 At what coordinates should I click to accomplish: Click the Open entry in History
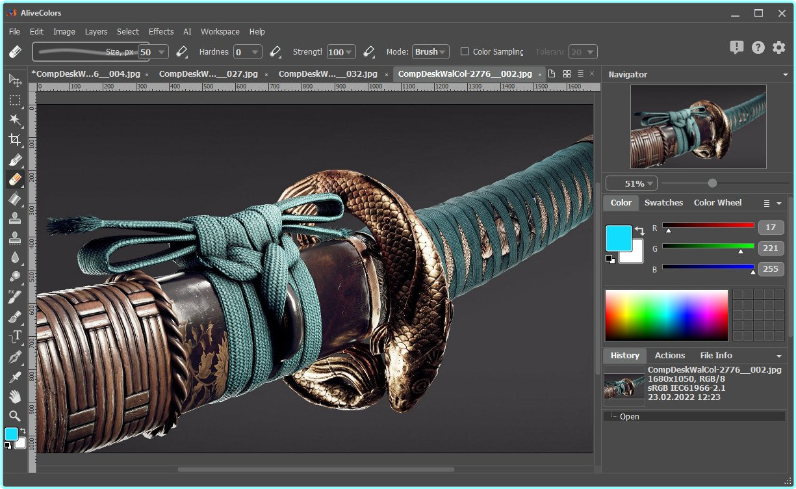(x=629, y=416)
